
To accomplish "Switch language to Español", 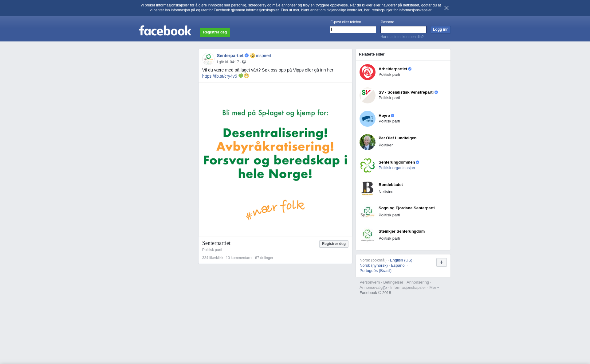I will [x=398, y=265].
